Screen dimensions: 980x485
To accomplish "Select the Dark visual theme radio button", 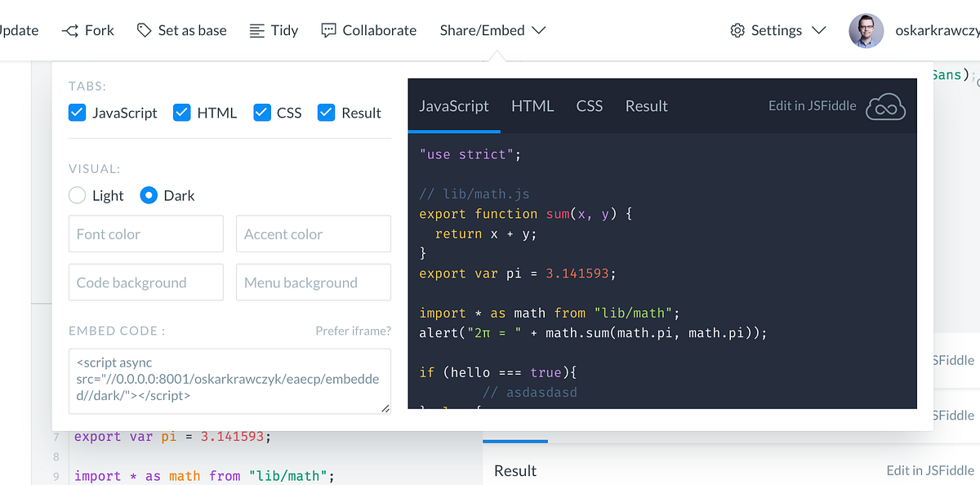I will coord(149,195).
